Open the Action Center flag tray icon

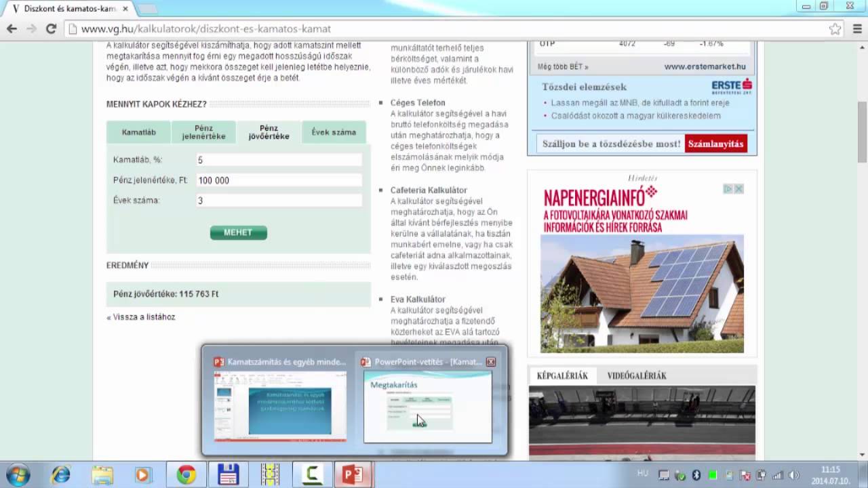(x=745, y=475)
